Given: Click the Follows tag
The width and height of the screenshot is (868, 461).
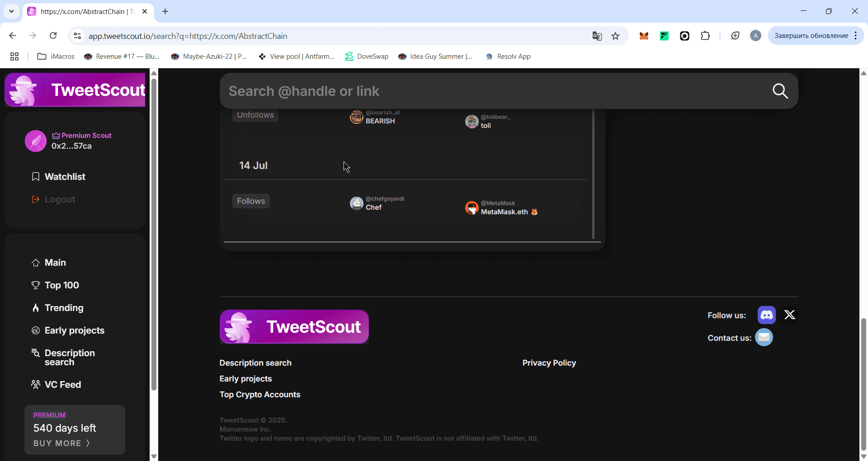Looking at the screenshot, I should point(251,201).
